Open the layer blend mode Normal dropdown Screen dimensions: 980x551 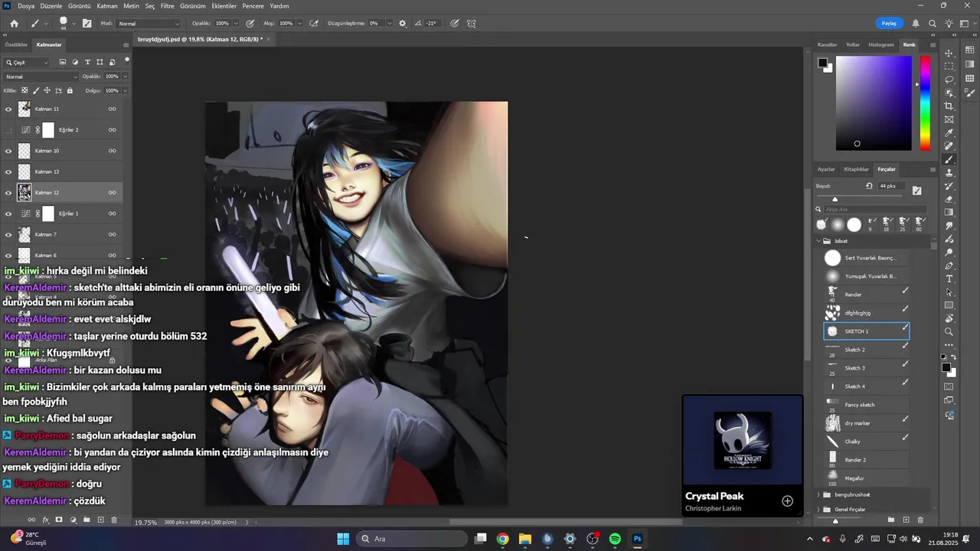tap(41, 77)
